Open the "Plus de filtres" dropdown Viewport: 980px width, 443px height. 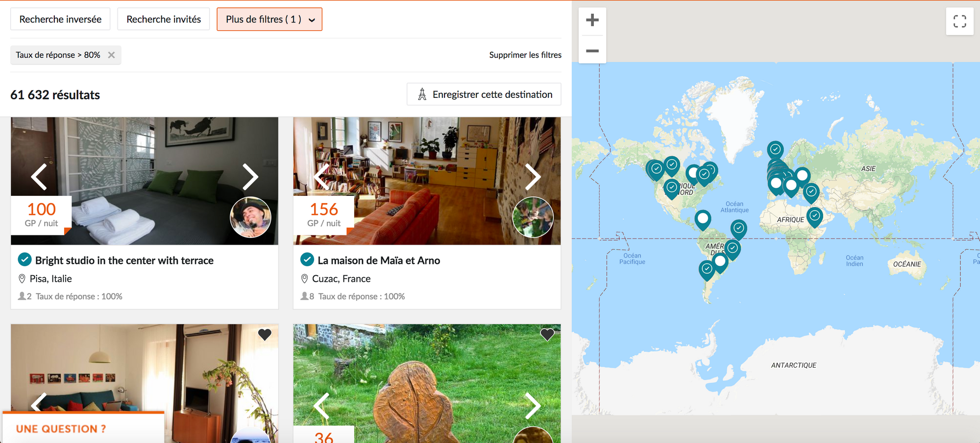tap(269, 19)
